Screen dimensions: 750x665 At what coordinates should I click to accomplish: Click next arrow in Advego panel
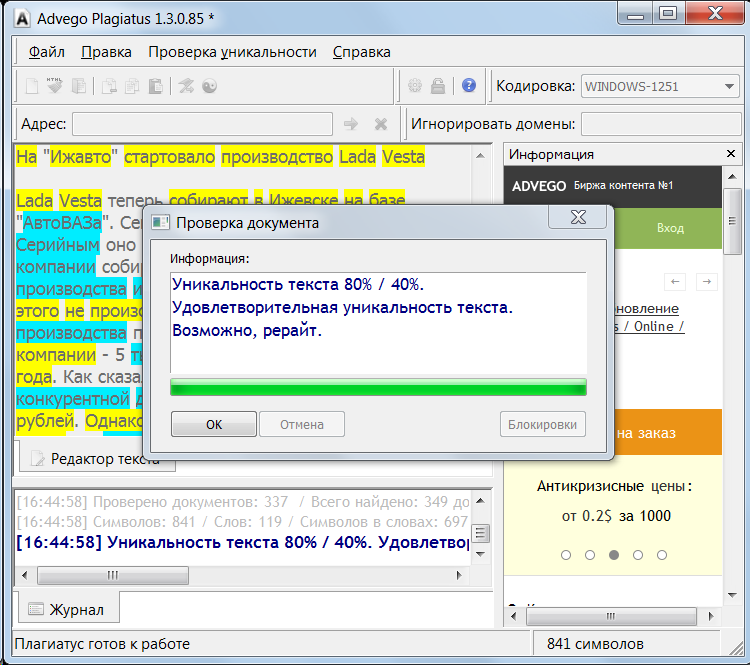coord(707,282)
